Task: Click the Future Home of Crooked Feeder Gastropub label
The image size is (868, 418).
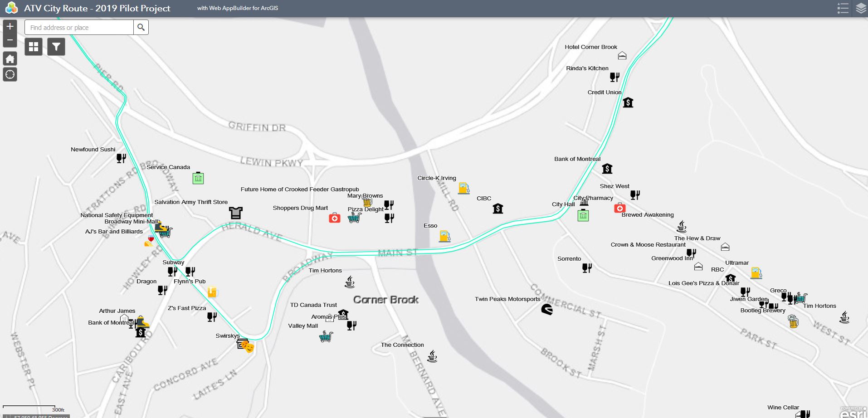Action: pyautogui.click(x=300, y=189)
